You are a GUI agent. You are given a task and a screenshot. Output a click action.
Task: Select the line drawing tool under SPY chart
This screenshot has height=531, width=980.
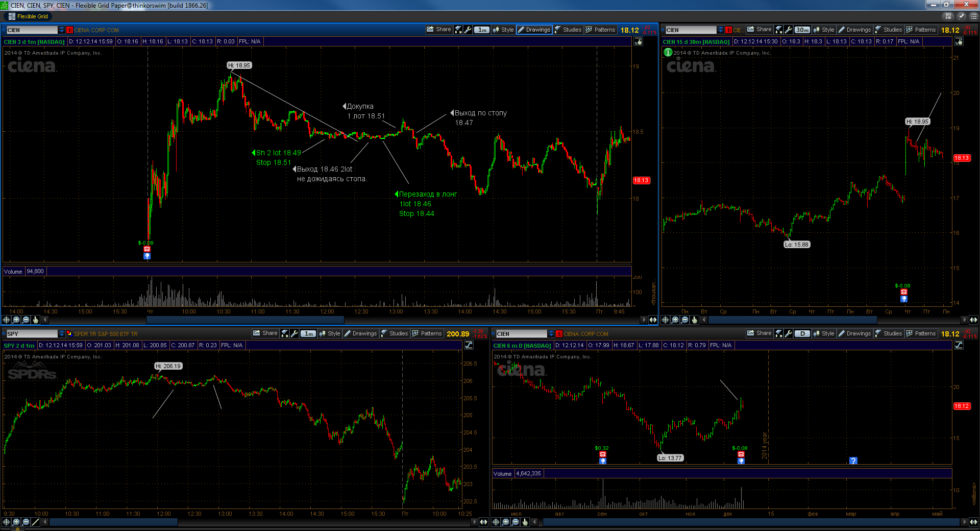click(x=35, y=522)
